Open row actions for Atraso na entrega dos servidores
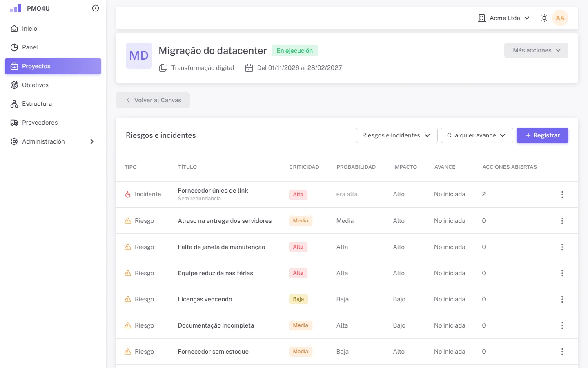The height and width of the screenshot is (368, 588). point(562,221)
